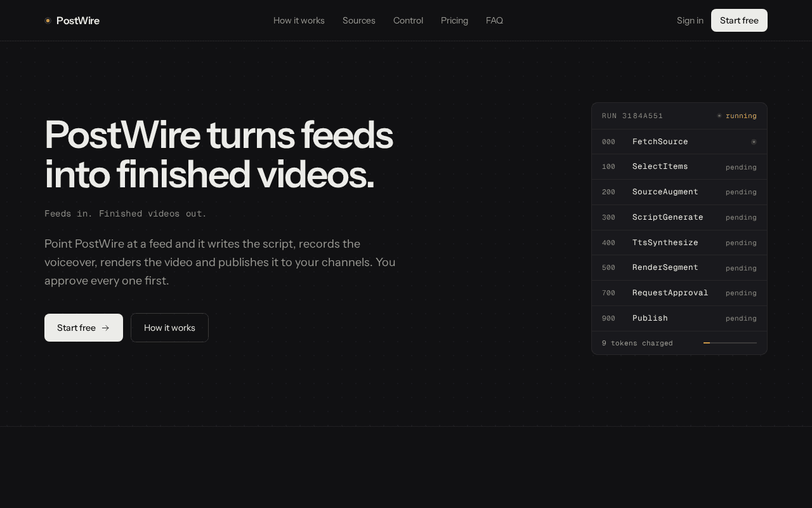Click step number 300
812x508 pixels.
(608, 217)
